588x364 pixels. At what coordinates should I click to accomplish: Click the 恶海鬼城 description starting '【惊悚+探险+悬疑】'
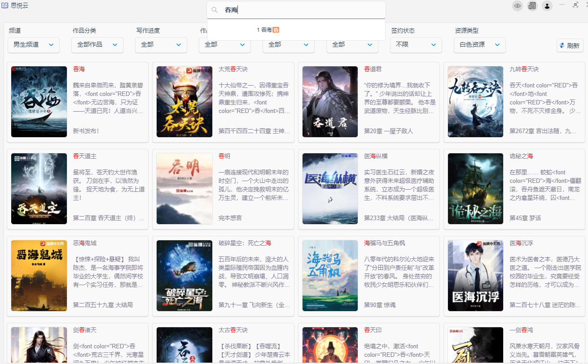pos(109,272)
